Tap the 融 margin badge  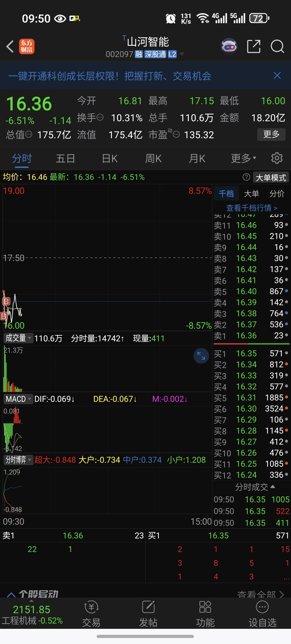pyautogui.click(x=139, y=54)
